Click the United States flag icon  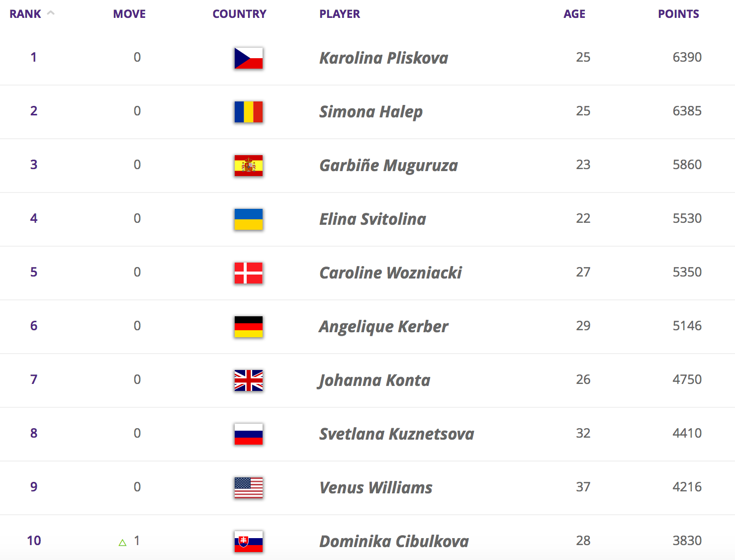(249, 488)
